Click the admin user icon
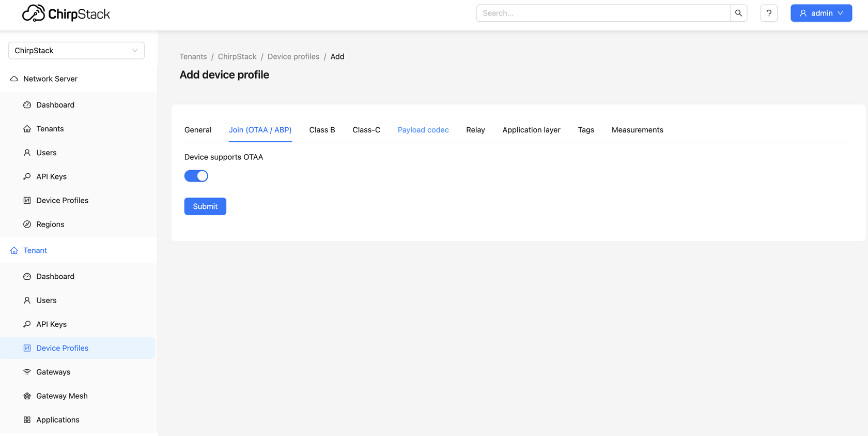This screenshot has width=868, height=436. 803,13
